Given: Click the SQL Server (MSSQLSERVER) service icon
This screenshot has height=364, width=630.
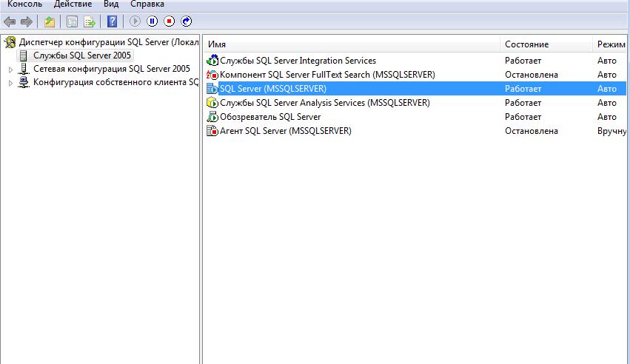Looking at the screenshot, I should (x=212, y=89).
